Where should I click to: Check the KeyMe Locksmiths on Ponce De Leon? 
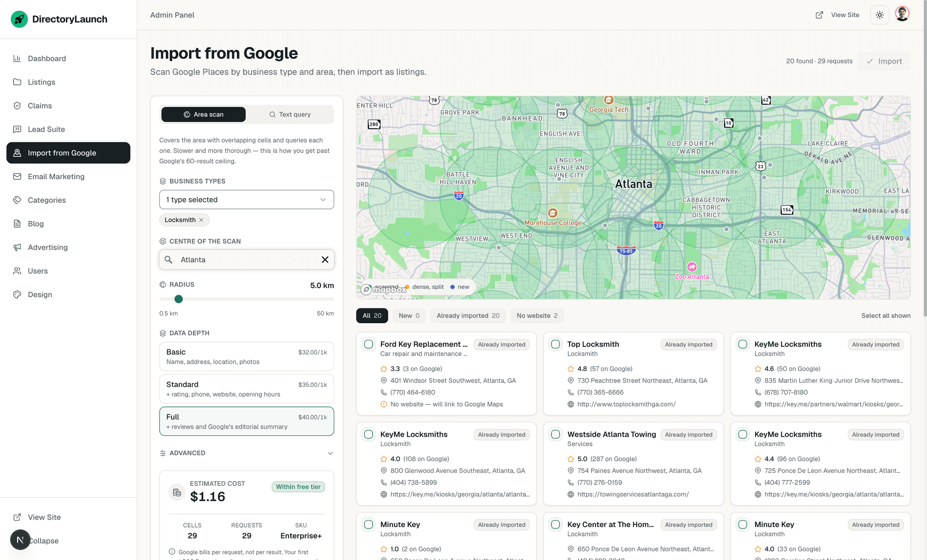click(743, 434)
